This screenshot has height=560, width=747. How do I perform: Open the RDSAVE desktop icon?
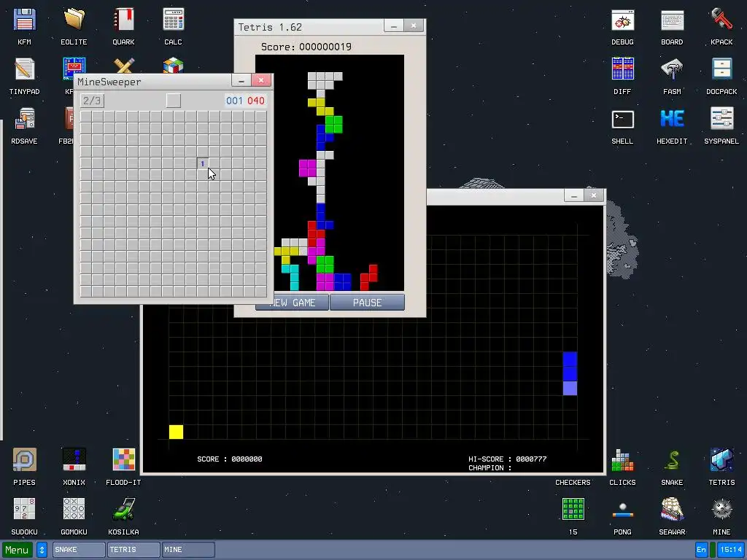(x=24, y=125)
